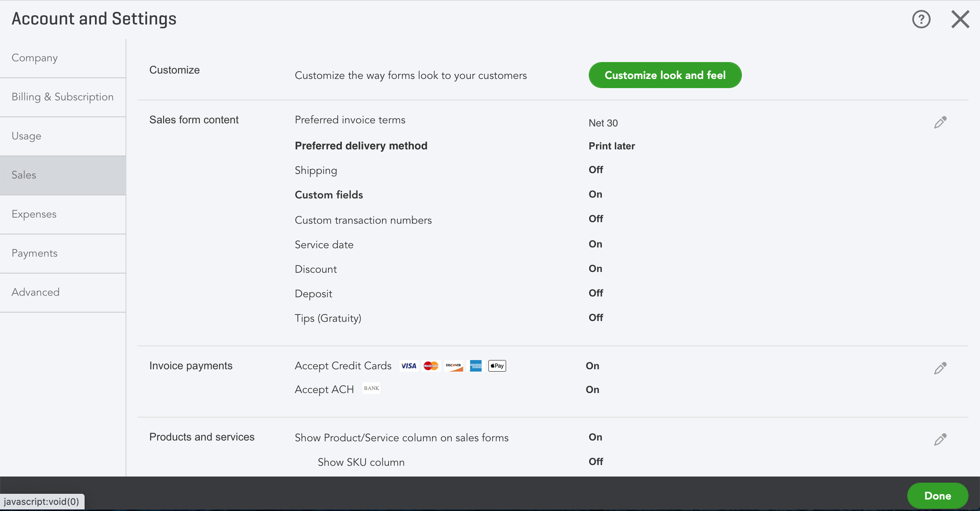Click the Custom fields label
Viewport: 980px width, 511px height.
[x=329, y=195]
